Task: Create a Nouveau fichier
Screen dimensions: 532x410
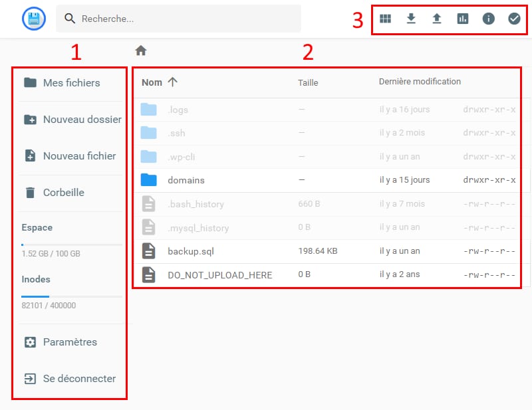Action: [79, 156]
